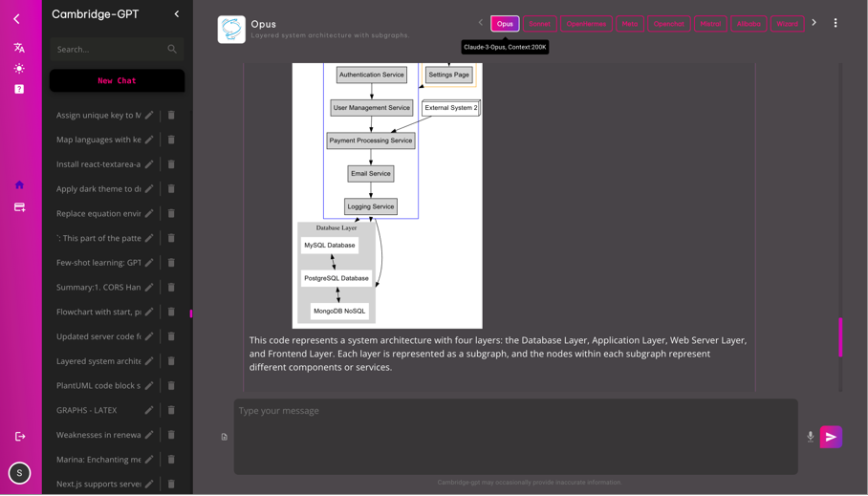Start a New Chat
This screenshot has height=496, width=868.
(x=117, y=81)
